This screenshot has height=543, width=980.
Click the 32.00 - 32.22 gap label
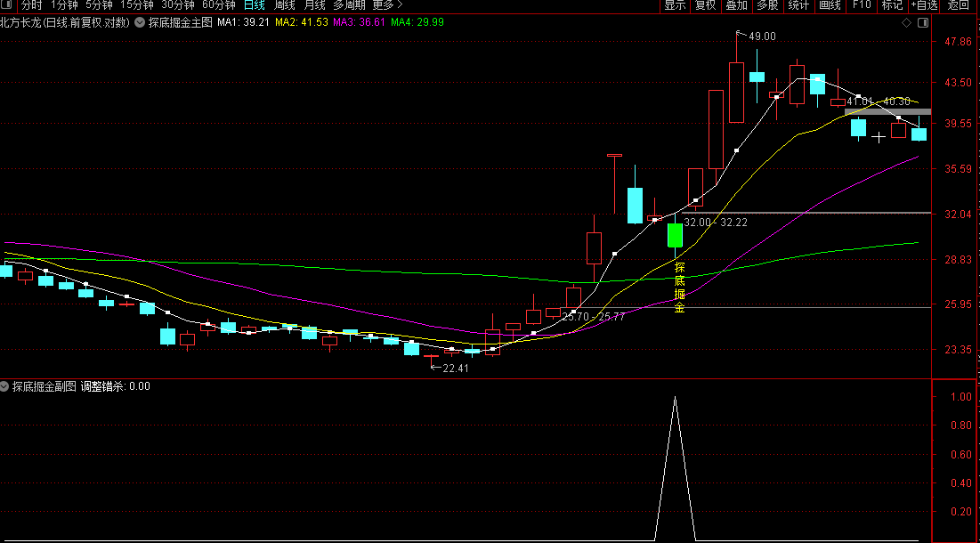click(x=716, y=223)
